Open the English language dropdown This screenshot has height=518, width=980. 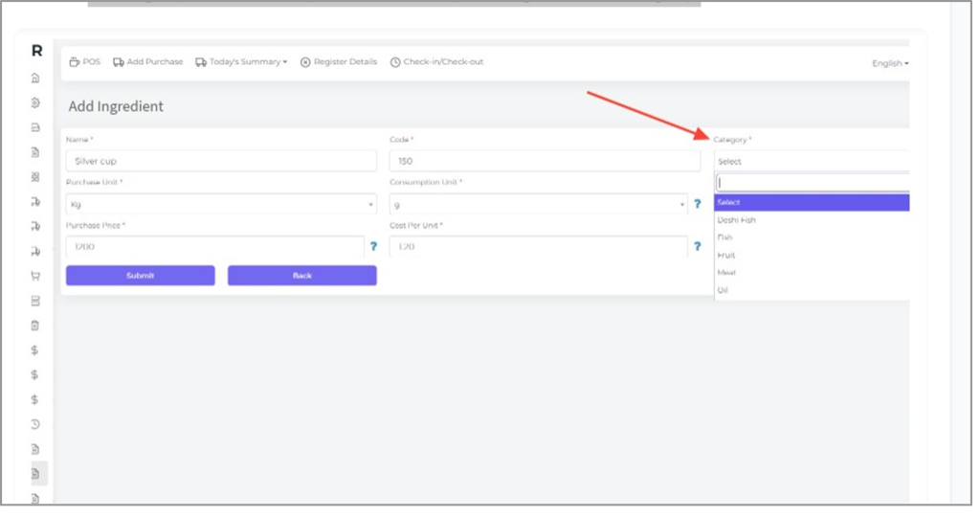pyautogui.click(x=890, y=63)
